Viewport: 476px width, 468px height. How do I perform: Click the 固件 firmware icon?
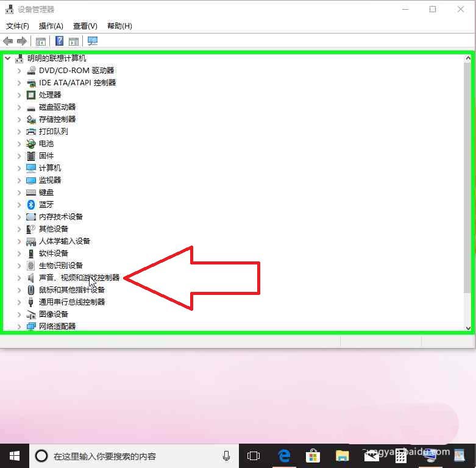(x=31, y=156)
